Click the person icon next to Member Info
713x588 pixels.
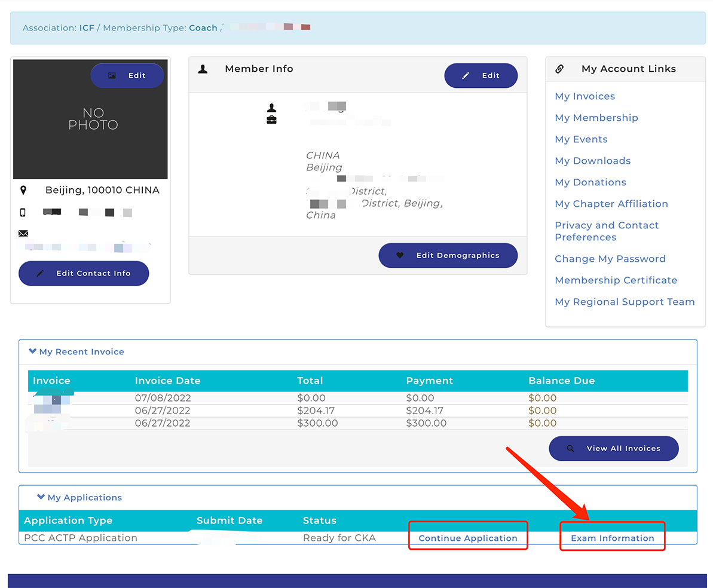pyautogui.click(x=203, y=69)
